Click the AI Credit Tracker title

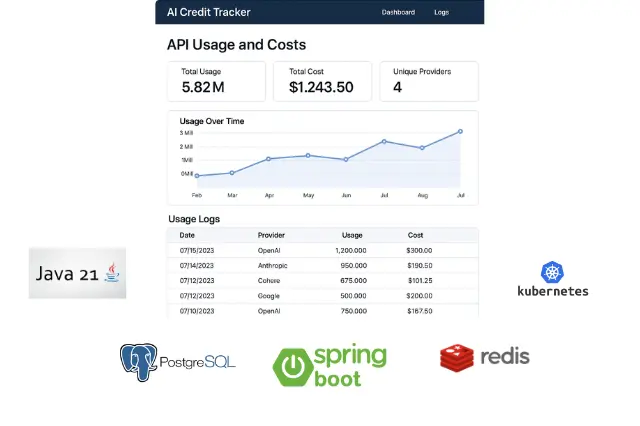[209, 12]
